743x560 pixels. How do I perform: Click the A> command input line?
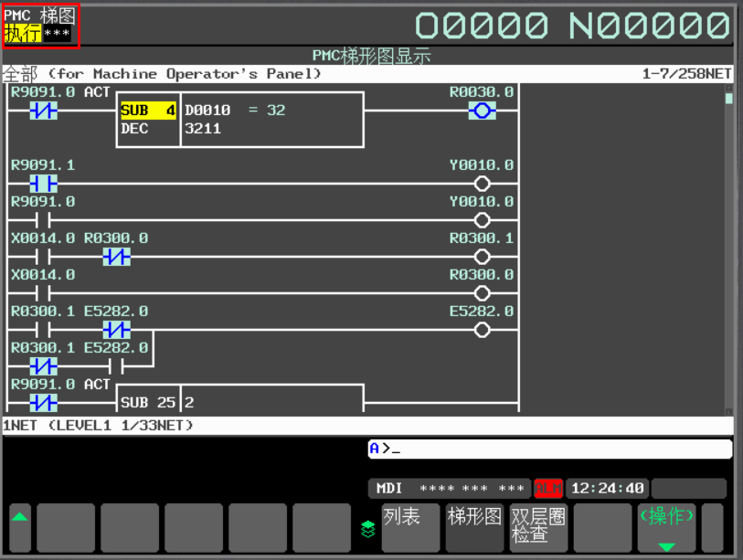[x=548, y=449]
